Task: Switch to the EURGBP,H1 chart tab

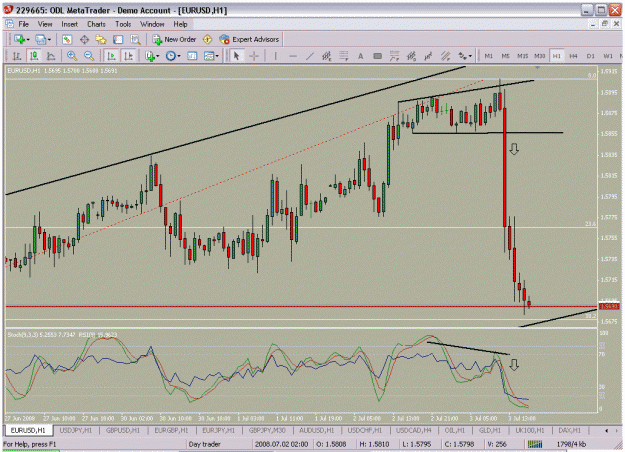Action: point(171,430)
